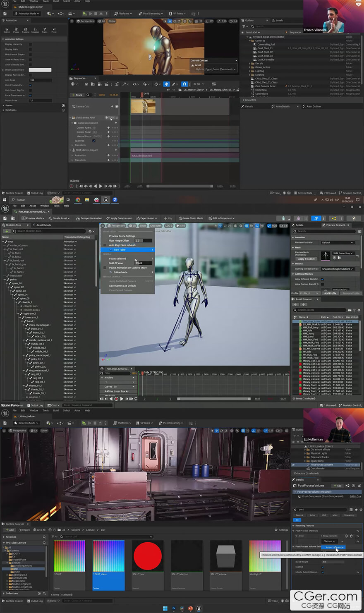Toggle the Hide Control Shapes checkbox
This screenshot has height=613, width=364.
[30, 54]
